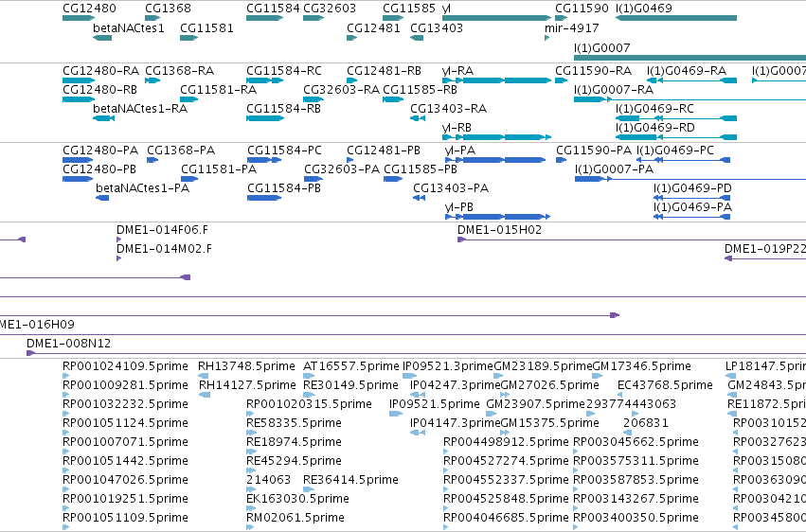Click protein CG11584-PB label
806x532 pixels.
[284, 188]
